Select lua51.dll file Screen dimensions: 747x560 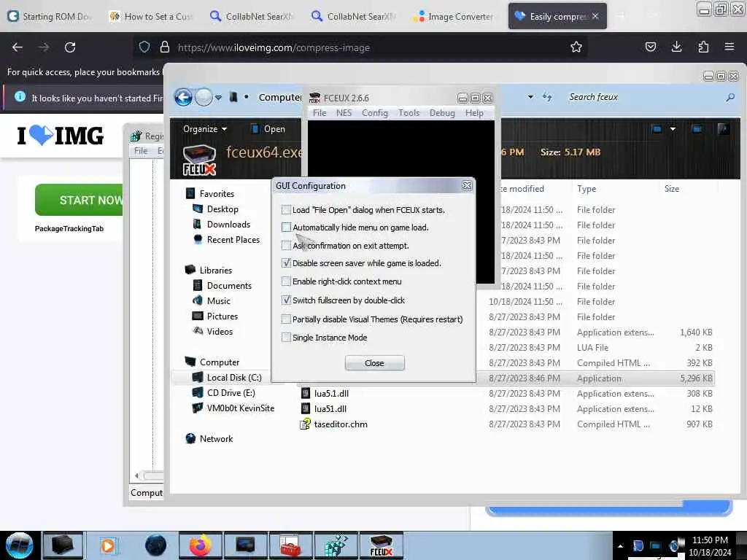tap(324, 408)
